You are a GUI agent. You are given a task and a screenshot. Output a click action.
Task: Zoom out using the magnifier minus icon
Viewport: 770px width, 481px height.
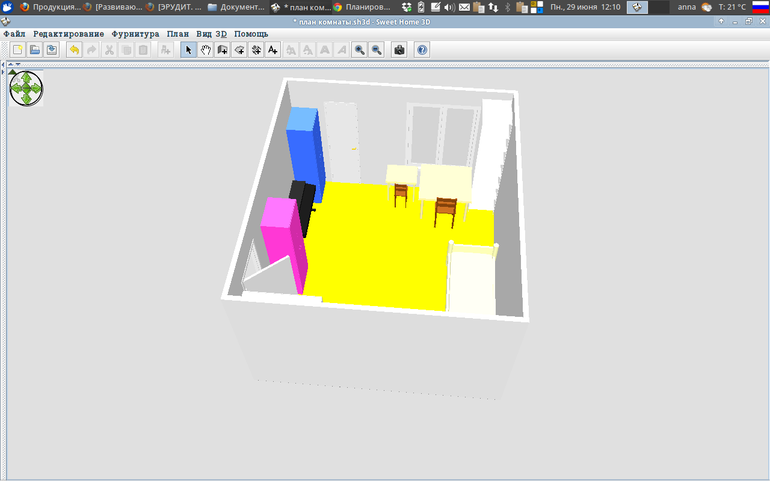(x=376, y=50)
